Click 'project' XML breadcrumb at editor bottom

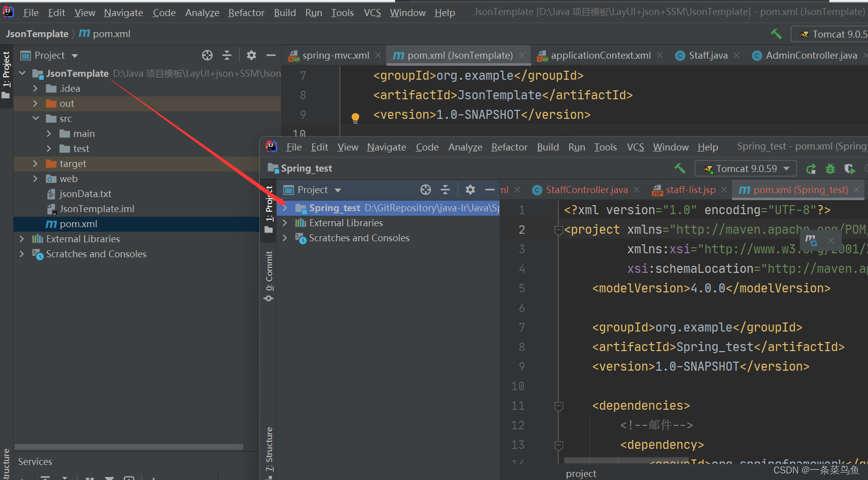581,473
